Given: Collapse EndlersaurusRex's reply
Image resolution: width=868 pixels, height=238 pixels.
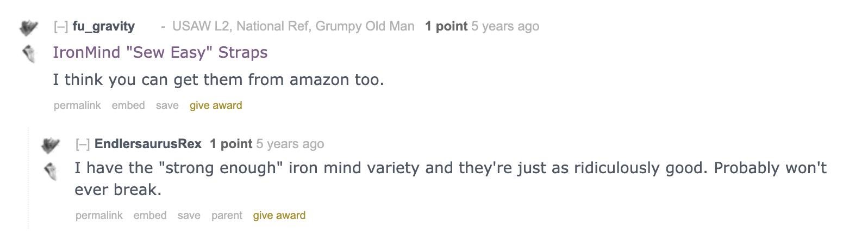Looking at the screenshot, I should pyautogui.click(x=82, y=144).
